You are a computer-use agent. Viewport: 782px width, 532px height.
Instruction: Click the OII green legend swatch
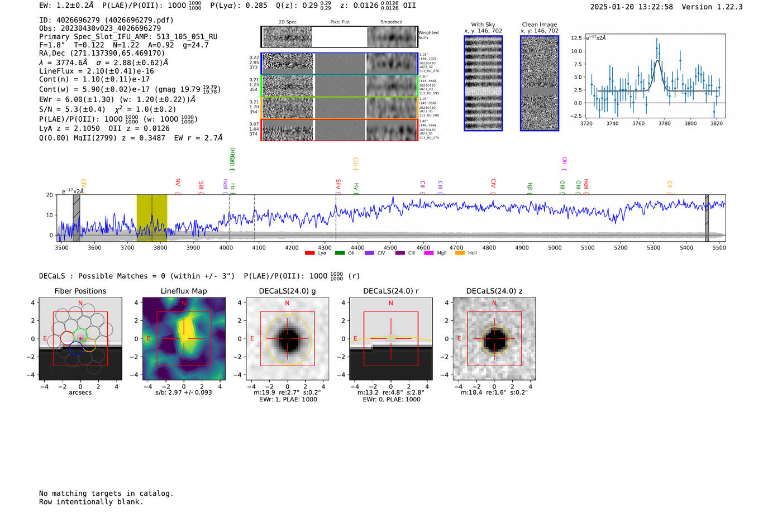tap(340, 253)
